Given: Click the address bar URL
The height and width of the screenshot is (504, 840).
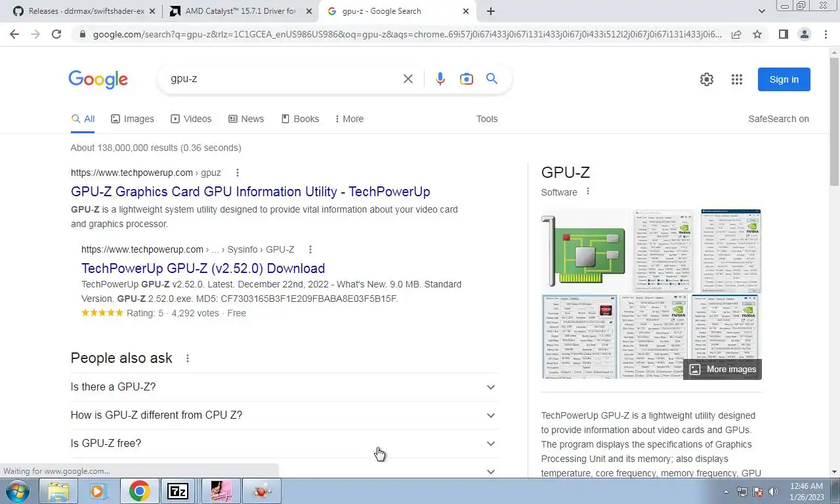Looking at the screenshot, I should (x=407, y=34).
